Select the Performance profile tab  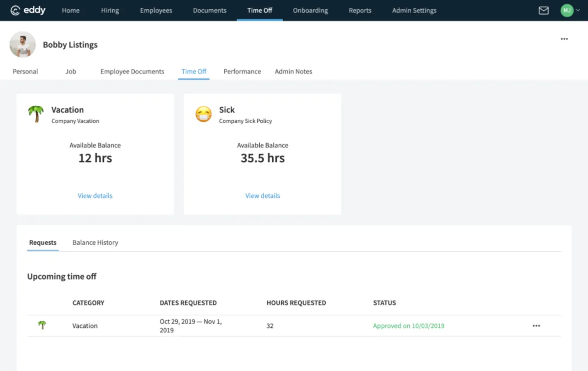click(242, 71)
